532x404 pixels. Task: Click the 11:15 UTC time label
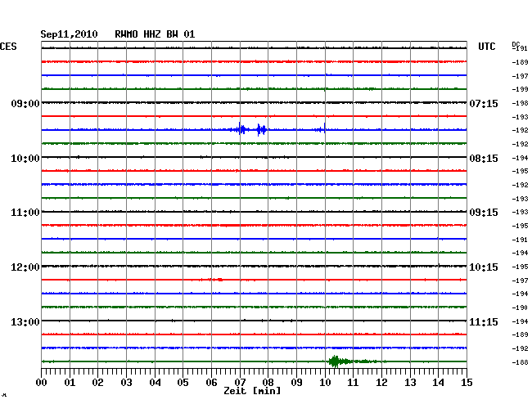pos(484,321)
